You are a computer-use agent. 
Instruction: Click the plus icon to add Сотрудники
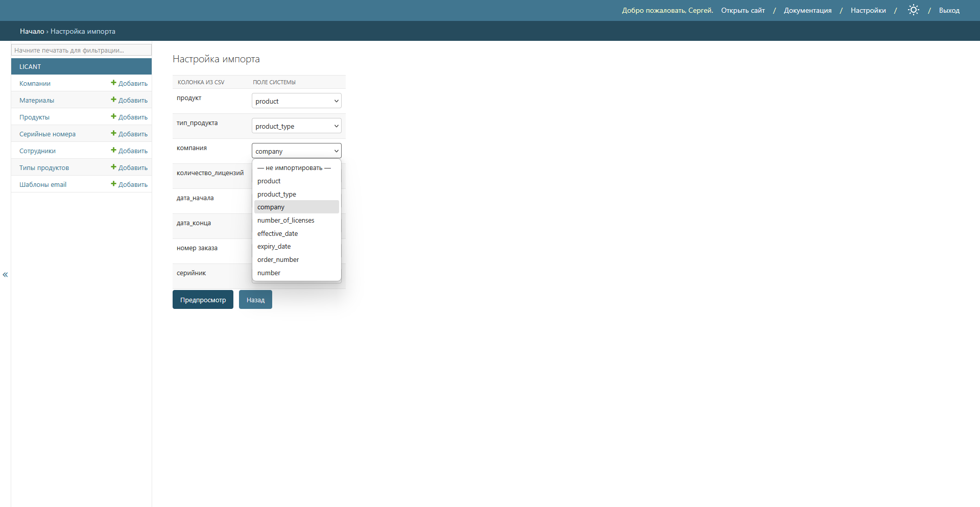click(x=113, y=151)
